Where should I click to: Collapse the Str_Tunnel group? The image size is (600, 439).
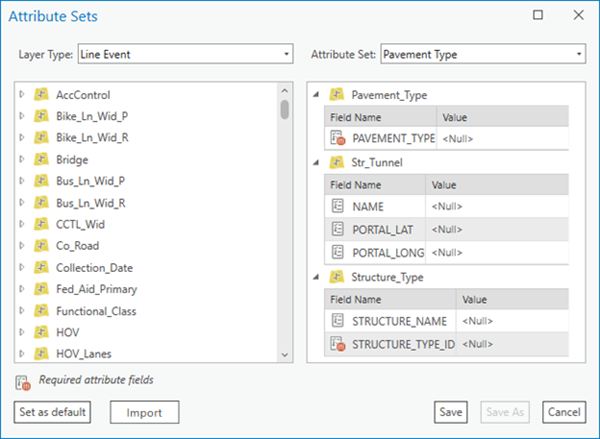tap(316, 162)
